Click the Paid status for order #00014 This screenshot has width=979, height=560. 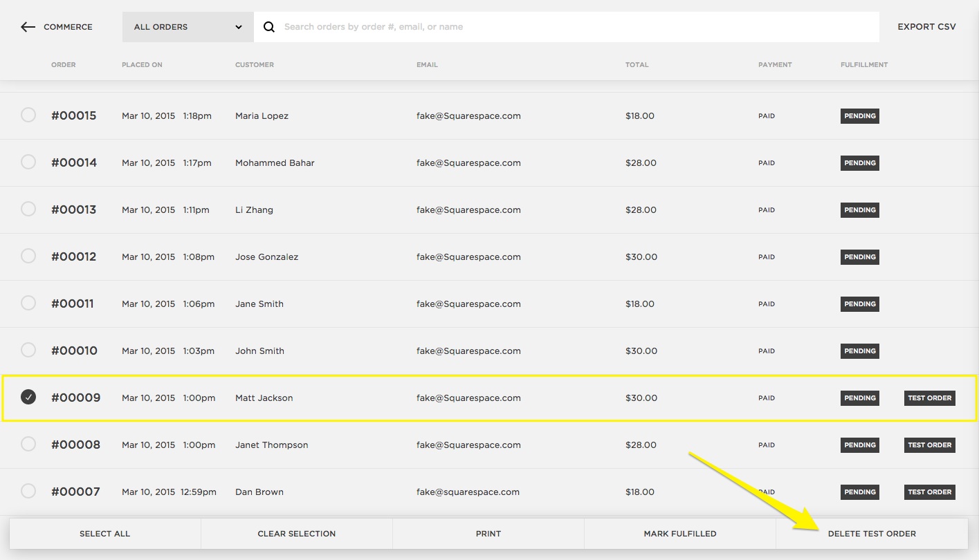(767, 163)
